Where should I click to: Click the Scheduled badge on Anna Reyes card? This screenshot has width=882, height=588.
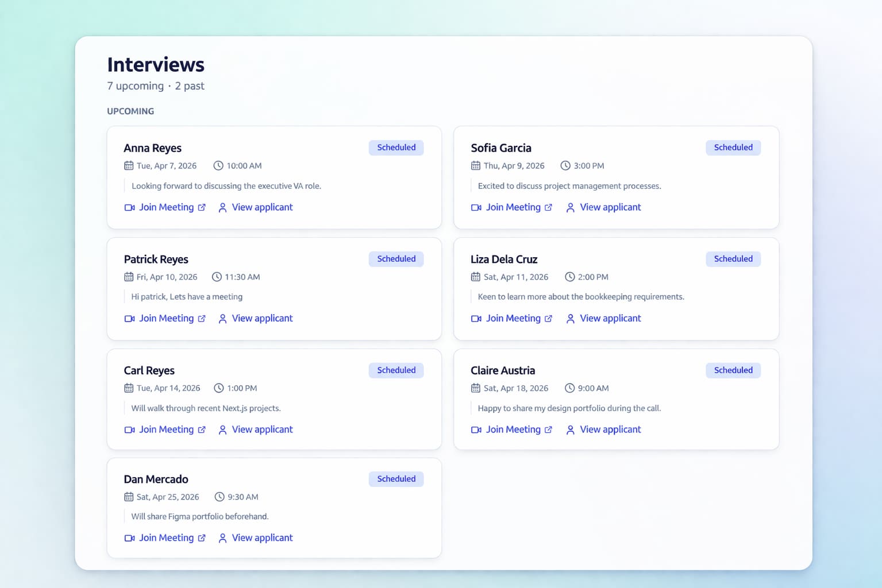pos(396,148)
